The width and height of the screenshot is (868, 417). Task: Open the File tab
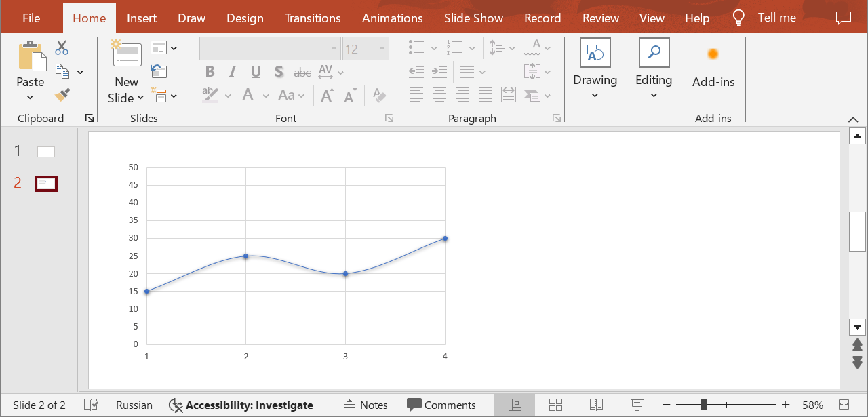[31, 18]
